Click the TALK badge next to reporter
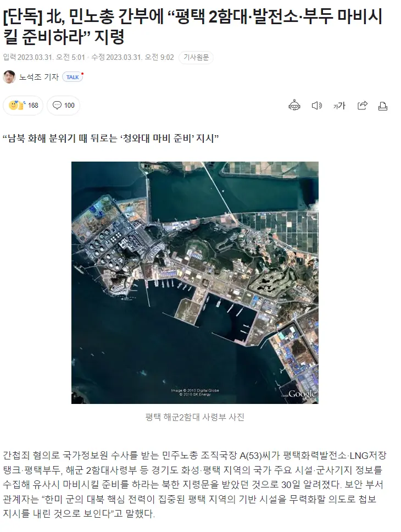The width and height of the screenshot is (401, 532). pyautogui.click(x=73, y=77)
